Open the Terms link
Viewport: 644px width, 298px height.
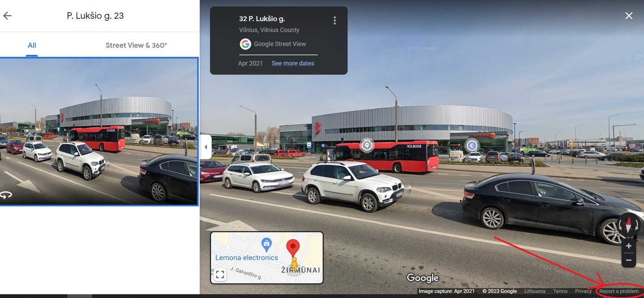point(560,291)
